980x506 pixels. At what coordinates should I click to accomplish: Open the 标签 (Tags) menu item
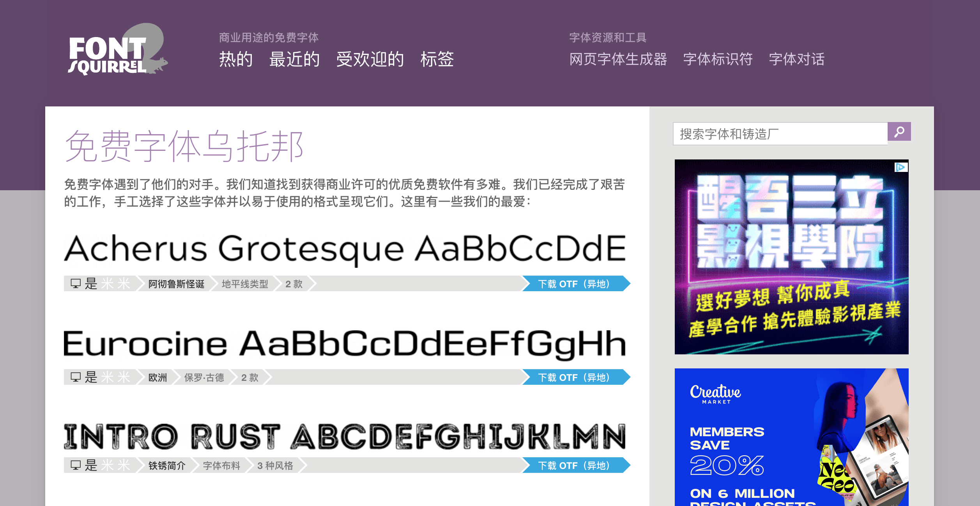tap(437, 59)
